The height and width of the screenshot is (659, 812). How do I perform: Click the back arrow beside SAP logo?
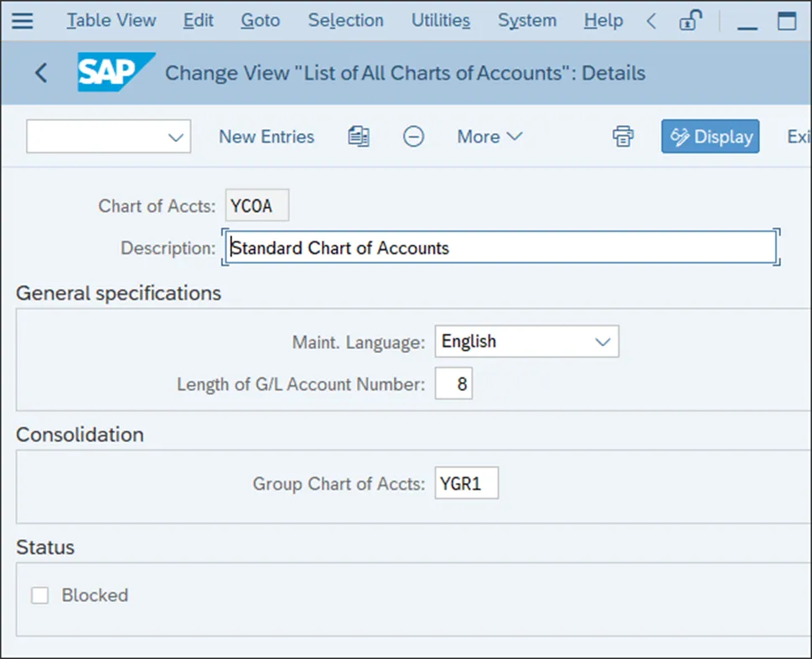pyautogui.click(x=41, y=73)
